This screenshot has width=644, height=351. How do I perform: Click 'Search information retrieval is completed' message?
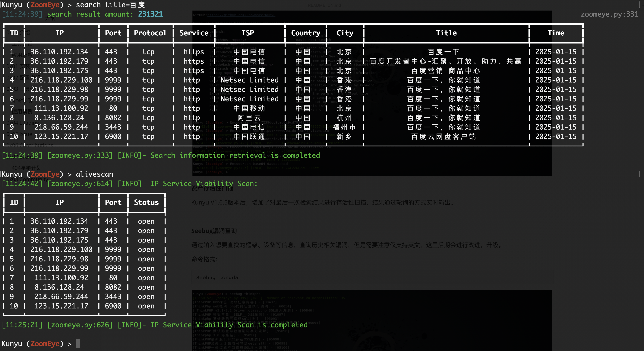[x=235, y=155]
